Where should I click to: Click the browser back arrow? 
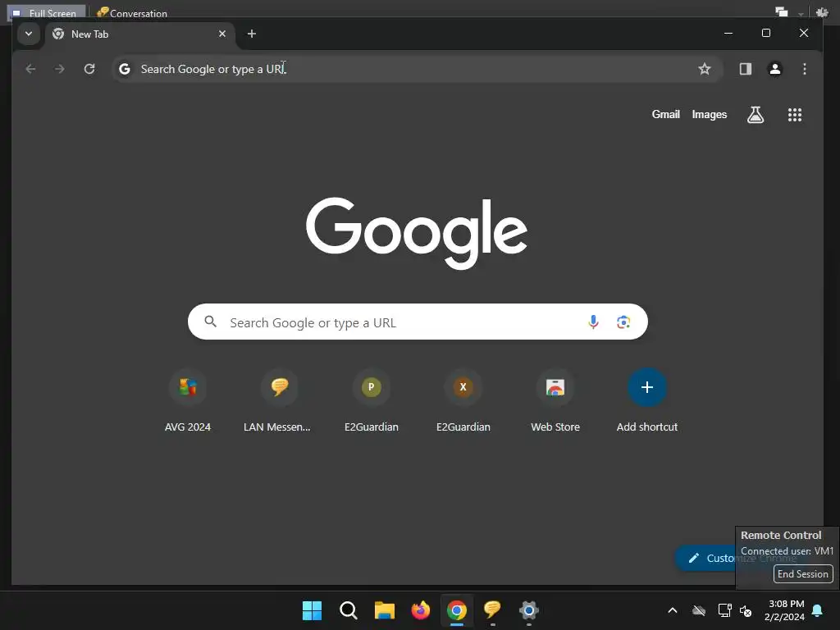(30, 69)
